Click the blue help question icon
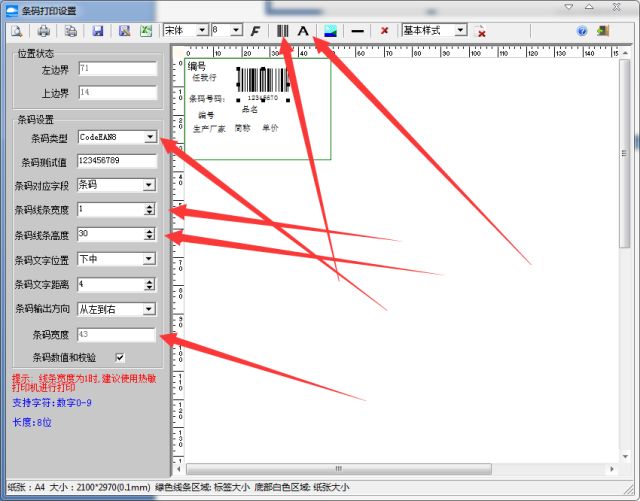This screenshot has width=640, height=501. pos(582,31)
